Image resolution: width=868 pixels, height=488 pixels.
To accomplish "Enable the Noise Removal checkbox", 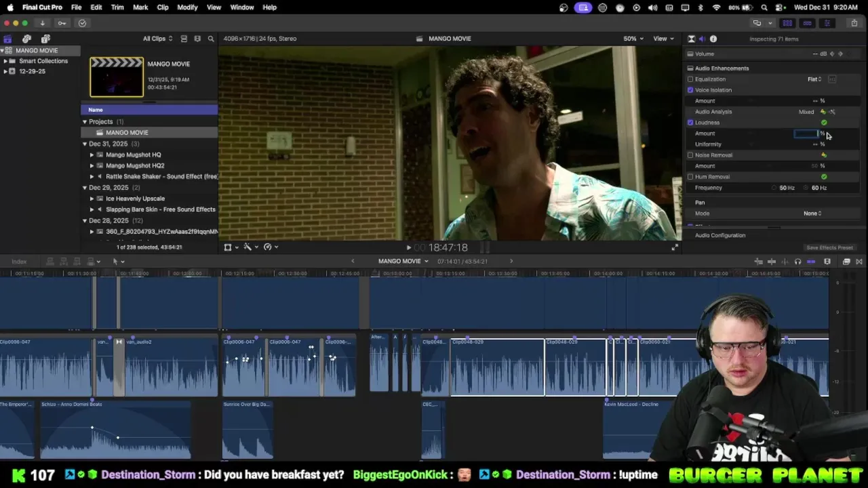I will pos(690,155).
